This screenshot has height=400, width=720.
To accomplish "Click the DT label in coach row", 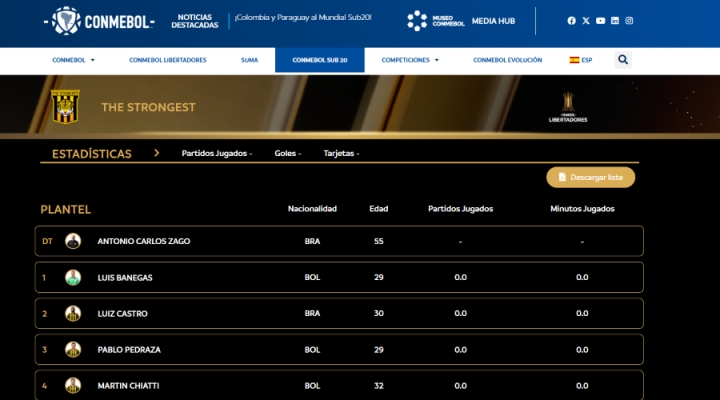I will pyautogui.click(x=47, y=241).
